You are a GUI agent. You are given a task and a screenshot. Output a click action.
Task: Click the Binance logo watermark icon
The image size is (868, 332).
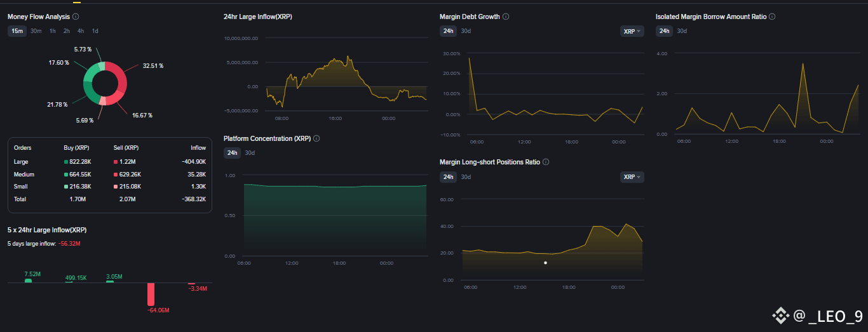(x=779, y=315)
